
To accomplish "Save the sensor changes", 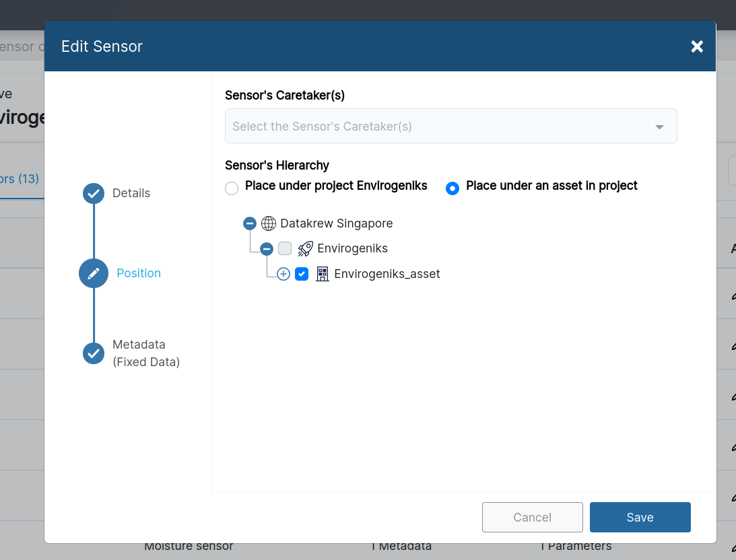I will point(639,517).
